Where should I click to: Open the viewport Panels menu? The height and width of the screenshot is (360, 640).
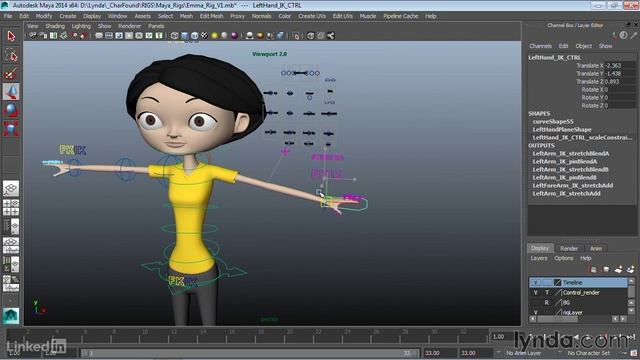156,26
